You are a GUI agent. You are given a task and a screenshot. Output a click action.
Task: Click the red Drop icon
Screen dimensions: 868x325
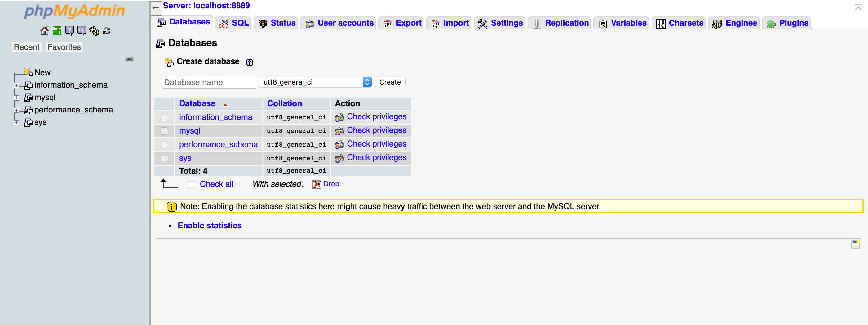(x=317, y=184)
